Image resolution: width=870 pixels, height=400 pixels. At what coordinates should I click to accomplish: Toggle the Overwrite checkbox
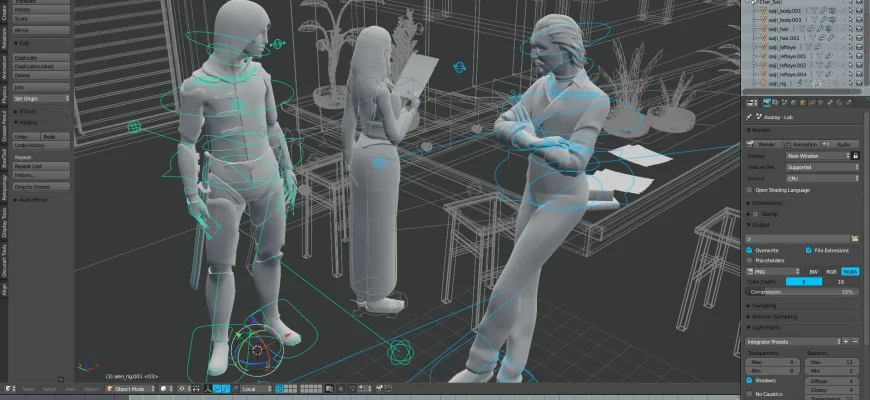[x=750, y=250]
